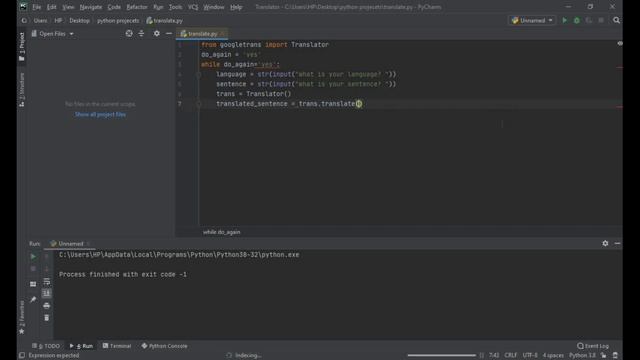Click the python projects breadcrumb
640x360 pixels.
tap(118, 20)
